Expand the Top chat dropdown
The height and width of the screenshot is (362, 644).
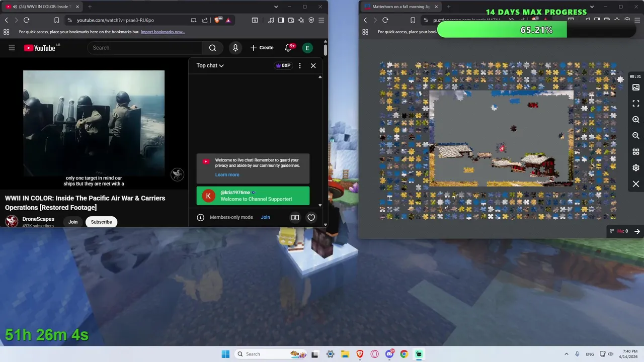pos(210,65)
